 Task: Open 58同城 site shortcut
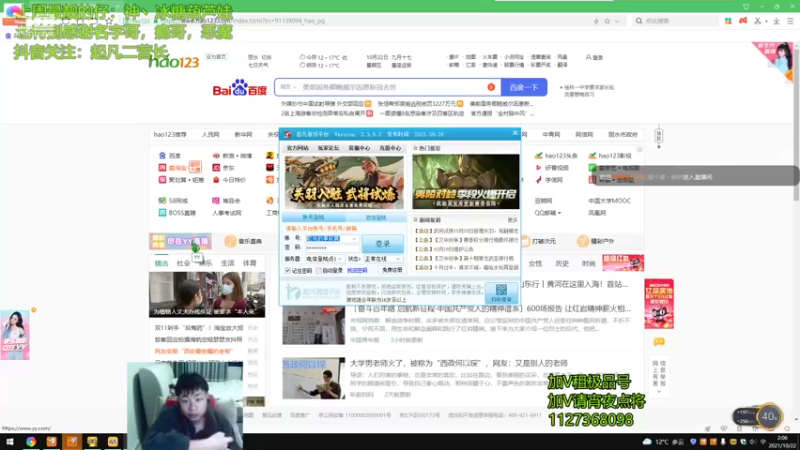tap(173, 201)
